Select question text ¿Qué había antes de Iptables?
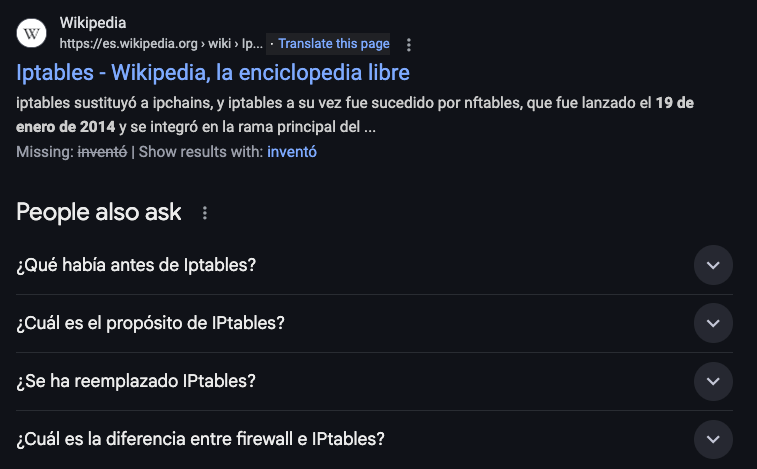The height and width of the screenshot is (469, 757). coord(137,265)
